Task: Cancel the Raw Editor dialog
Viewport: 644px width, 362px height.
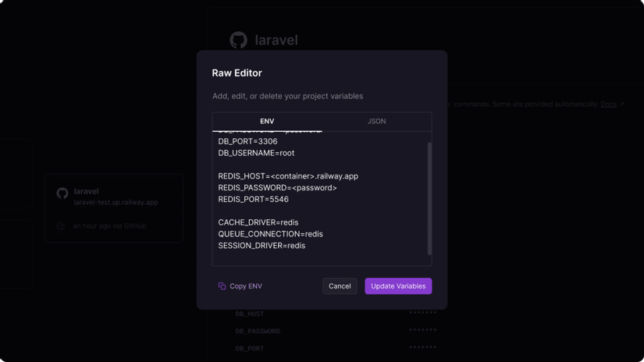Action: point(340,286)
